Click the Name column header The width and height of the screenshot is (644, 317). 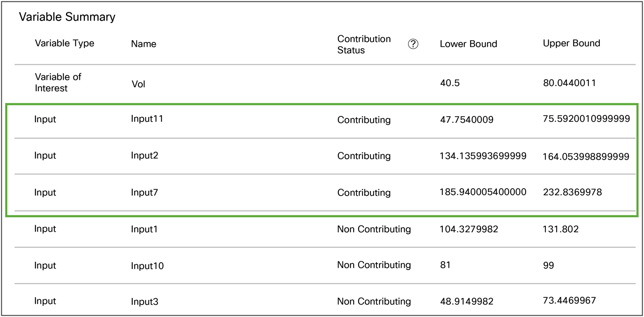click(143, 44)
